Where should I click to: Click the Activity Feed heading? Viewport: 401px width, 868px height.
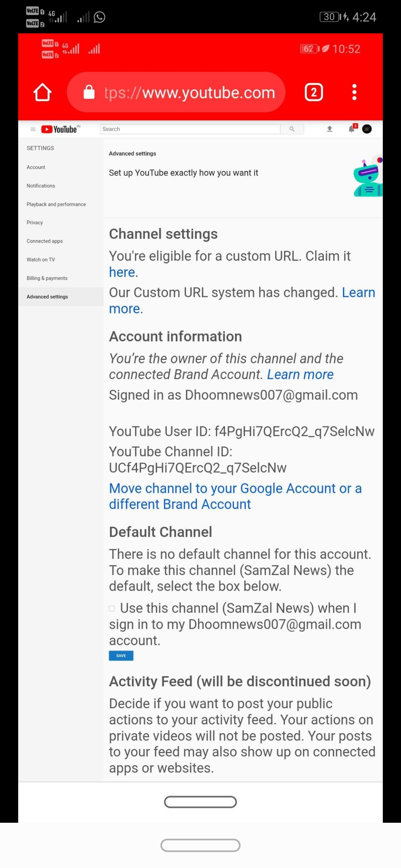click(x=240, y=681)
